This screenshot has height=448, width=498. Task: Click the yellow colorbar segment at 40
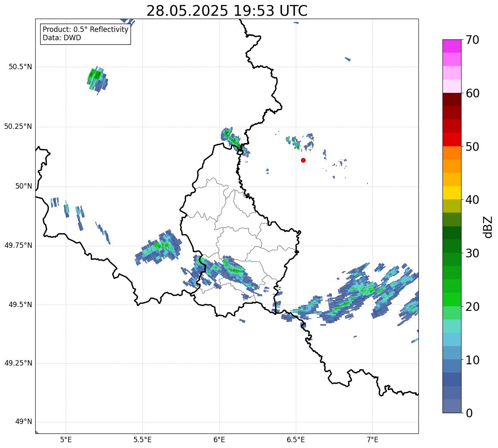452,193
